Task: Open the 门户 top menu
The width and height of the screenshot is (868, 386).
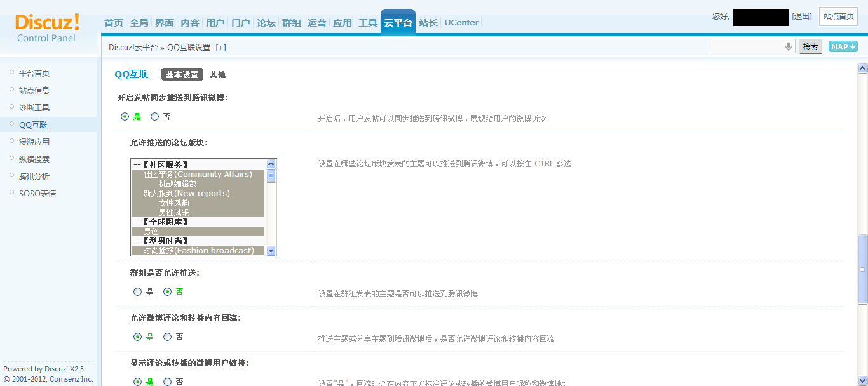Action: 241,23
